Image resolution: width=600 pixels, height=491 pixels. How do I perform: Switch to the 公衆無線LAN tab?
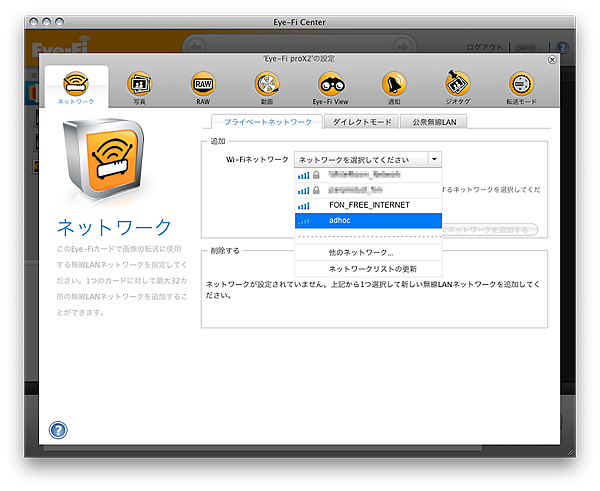[x=434, y=122]
